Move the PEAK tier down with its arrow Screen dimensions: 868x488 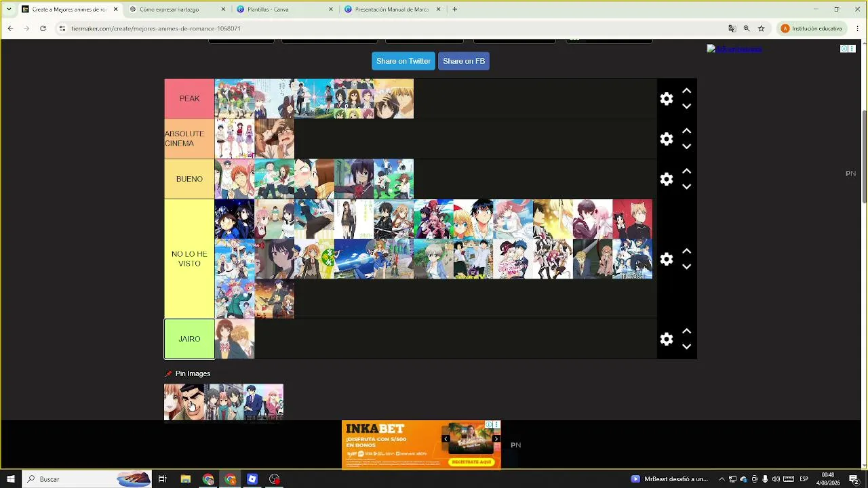[686, 106]
